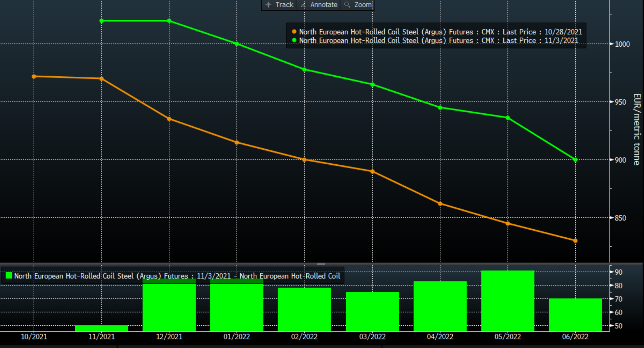Click the 11/2021 short green bar
The height and width of the screenshot is (348, 644).
coord(102,328)
